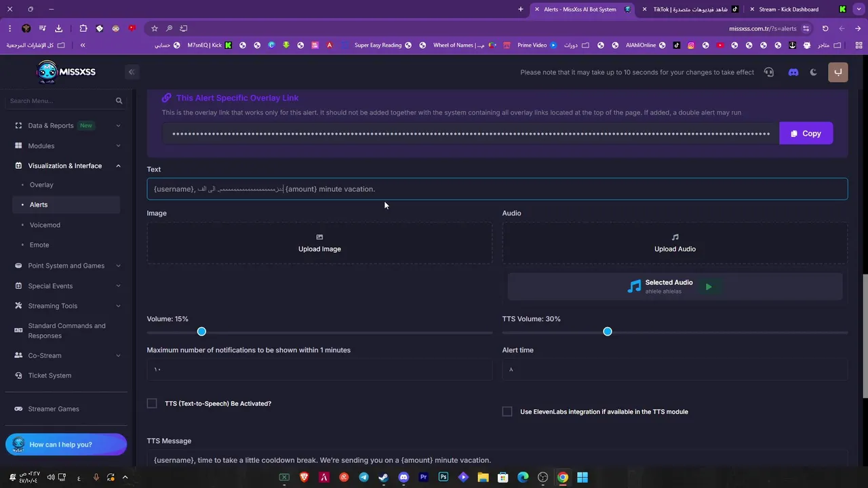The height and width of the screenshot is (488, 868).
Task: Open the headset support icon in header
Action: [768, 72]
